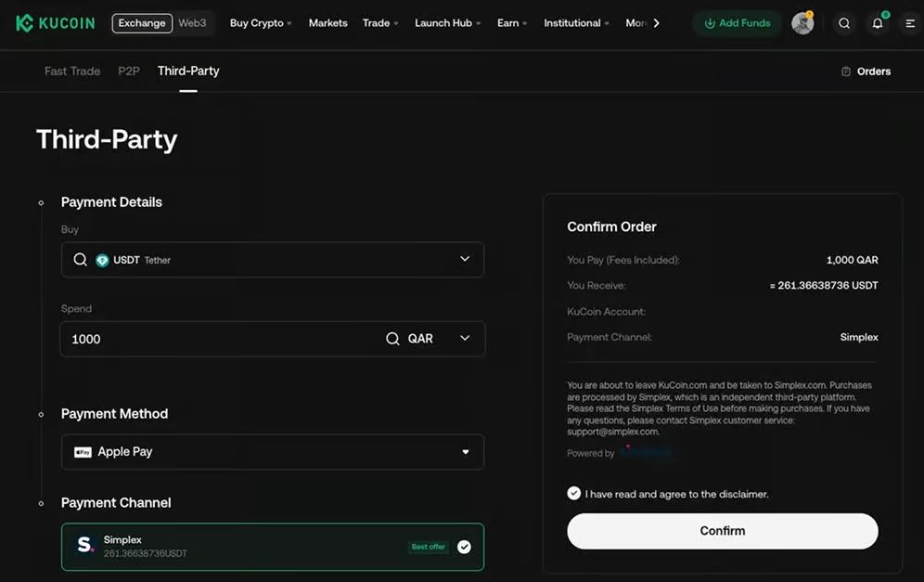Click the Payment Channel heading
924x582 pixels.
tap(116, 503)
